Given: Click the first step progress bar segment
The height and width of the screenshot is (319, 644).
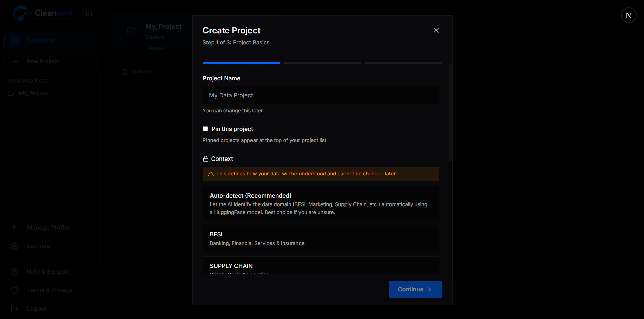Looking at the screenshot, I should 241,63.
